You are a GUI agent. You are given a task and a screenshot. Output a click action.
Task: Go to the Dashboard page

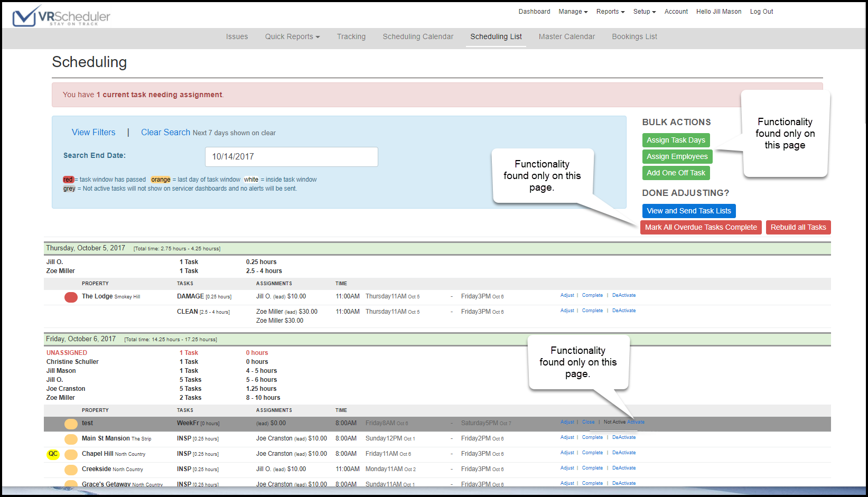click(534, 12)
